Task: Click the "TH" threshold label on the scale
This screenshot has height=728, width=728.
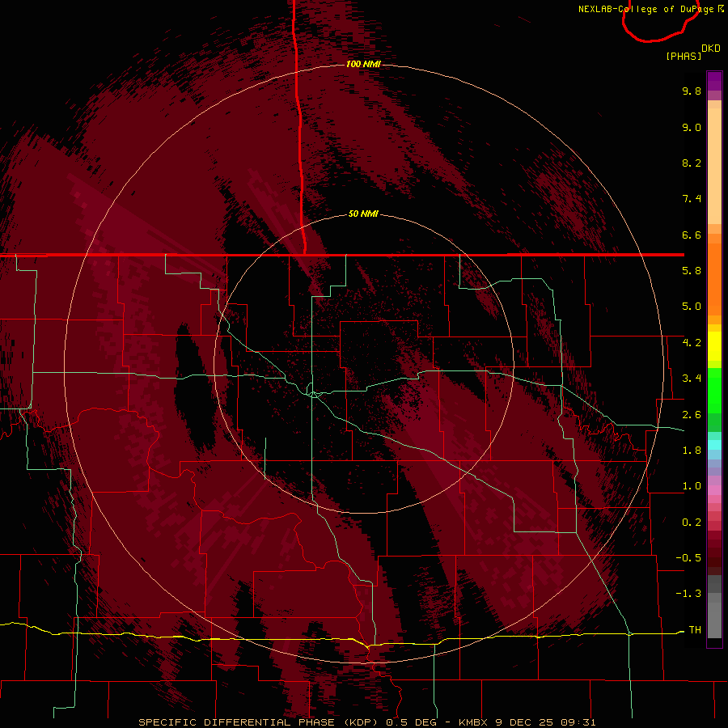Action: 695,630
